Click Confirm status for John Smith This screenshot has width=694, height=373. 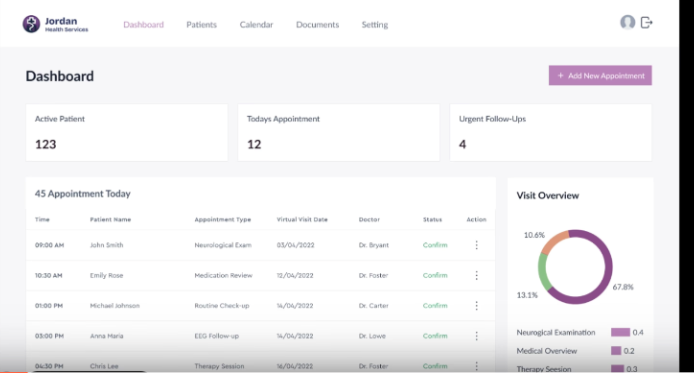[x=435, y=245]
